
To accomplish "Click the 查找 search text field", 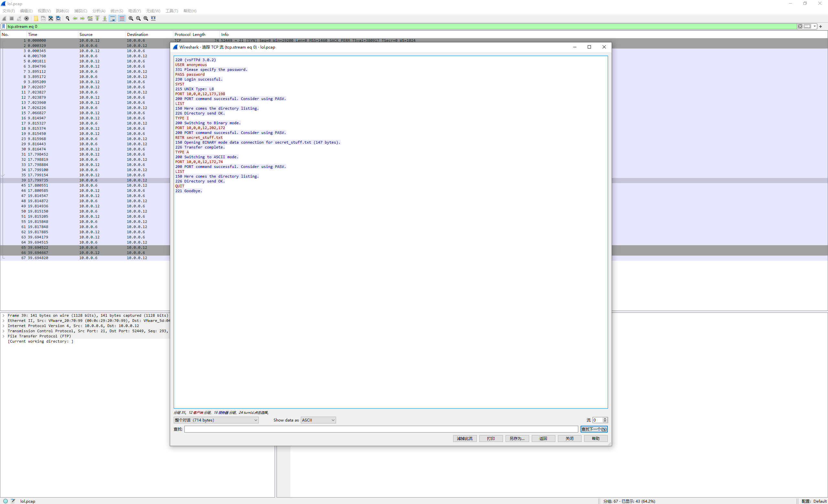I will [381, 429].
